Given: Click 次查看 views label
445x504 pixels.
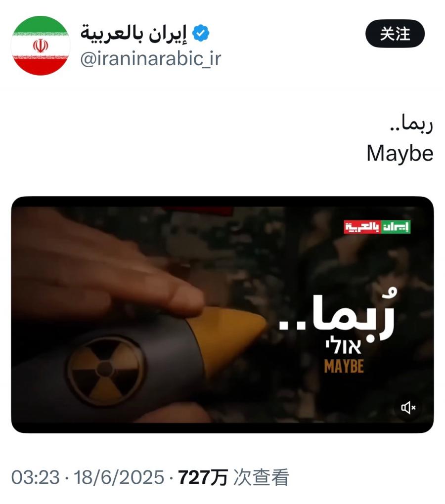Looking at the screenshot, I should [261, 477].
